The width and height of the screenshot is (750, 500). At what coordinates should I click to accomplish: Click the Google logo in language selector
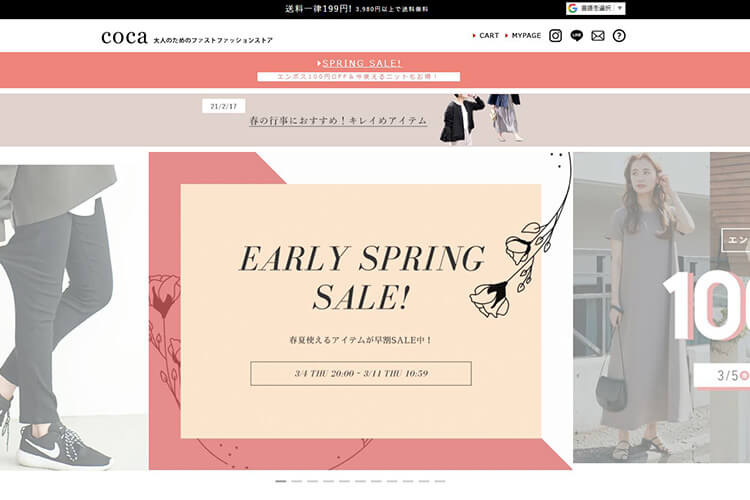(573, 9)
